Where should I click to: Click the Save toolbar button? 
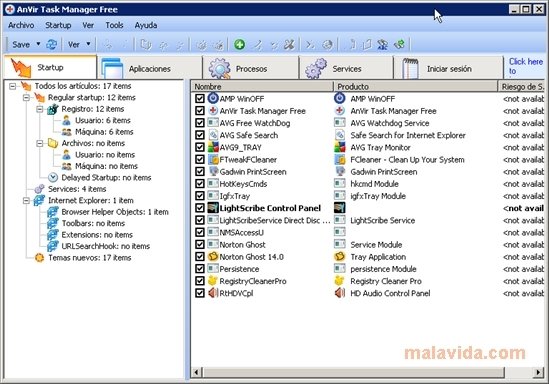(x=21, y=44)
